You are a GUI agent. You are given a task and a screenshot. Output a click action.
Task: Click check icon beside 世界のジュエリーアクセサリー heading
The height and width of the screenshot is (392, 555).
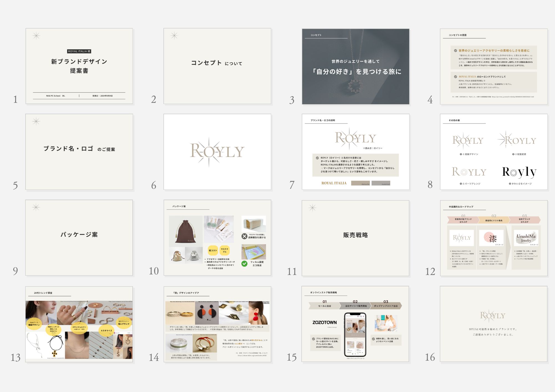tap(455, 51)
